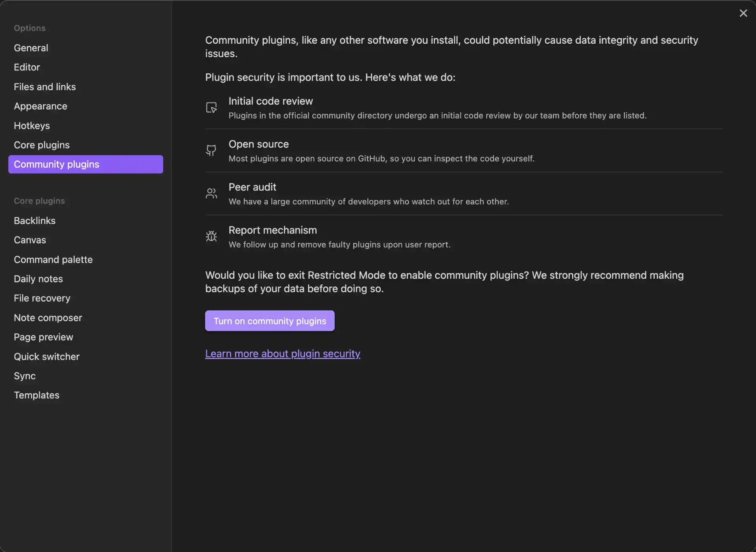Viewport: 756px width, 552px height.
Task: Open Backlinks plugin settings
Action: [35, 220]
